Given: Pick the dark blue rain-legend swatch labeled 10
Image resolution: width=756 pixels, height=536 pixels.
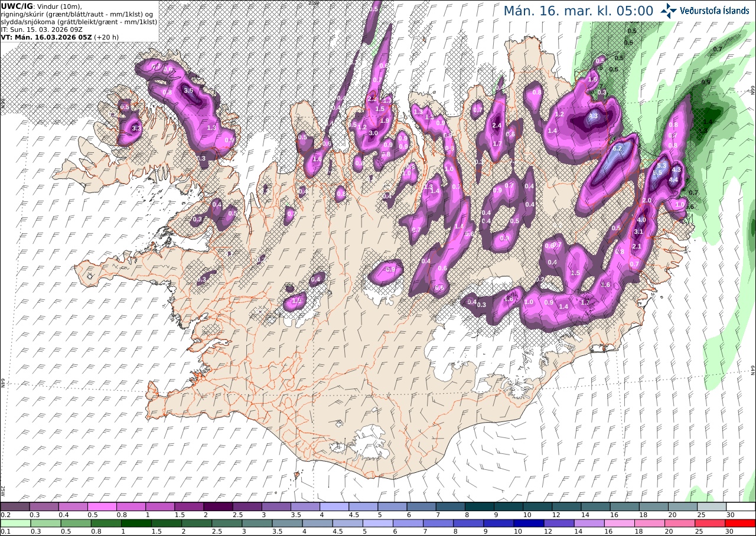Looking at the screenshot, I should (529, 523).
